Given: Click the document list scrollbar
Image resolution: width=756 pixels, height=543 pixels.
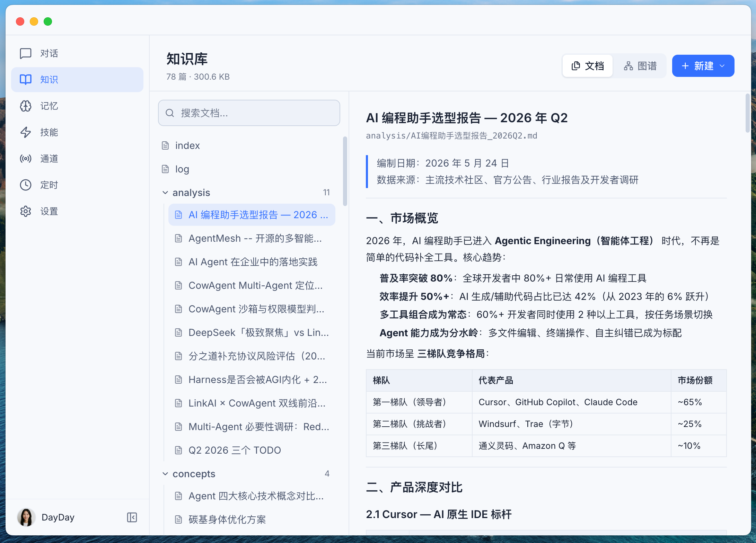Looking at the screenshot, I should [x=345, y=171].
